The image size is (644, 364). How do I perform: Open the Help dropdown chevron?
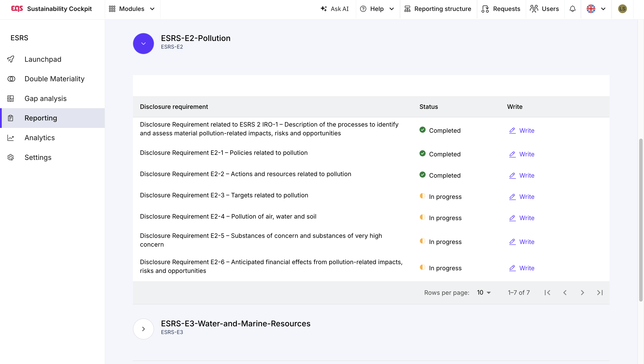point(392,9)
